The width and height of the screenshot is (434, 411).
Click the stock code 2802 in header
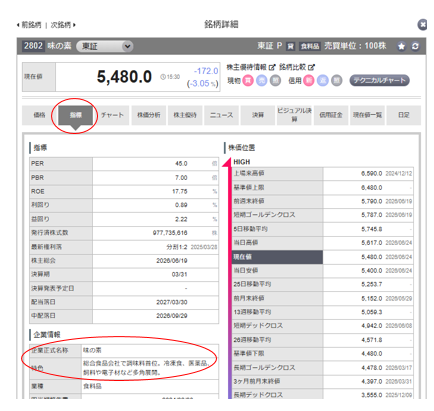33,46
